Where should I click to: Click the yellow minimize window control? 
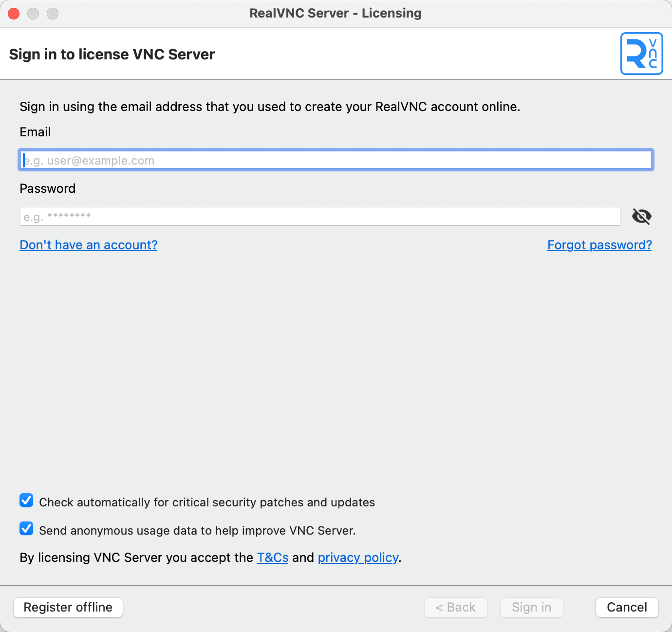point(33,14)
